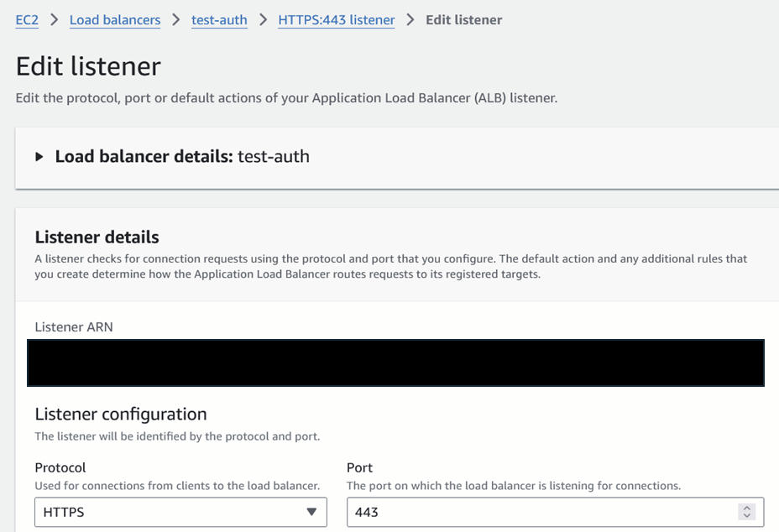Click the Listener details section heading
779x532 pixels.
click(x=97, y=237)
